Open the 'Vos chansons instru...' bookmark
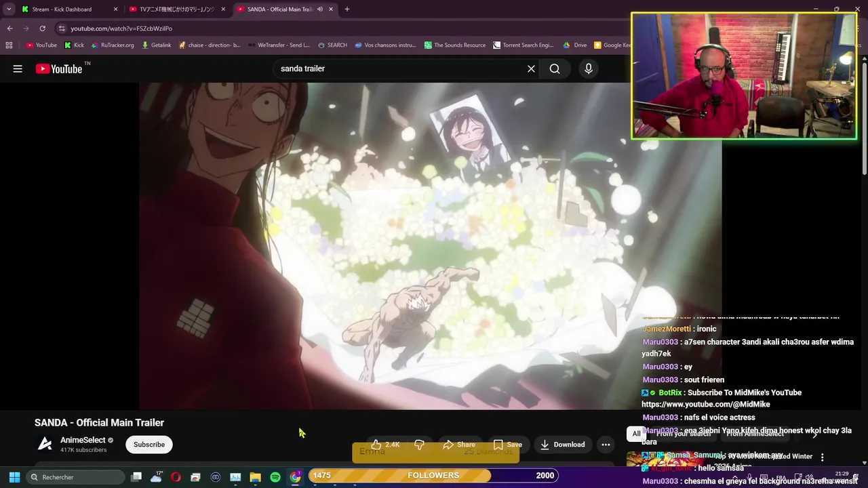 pyautogui.click(x=385, y=45)
